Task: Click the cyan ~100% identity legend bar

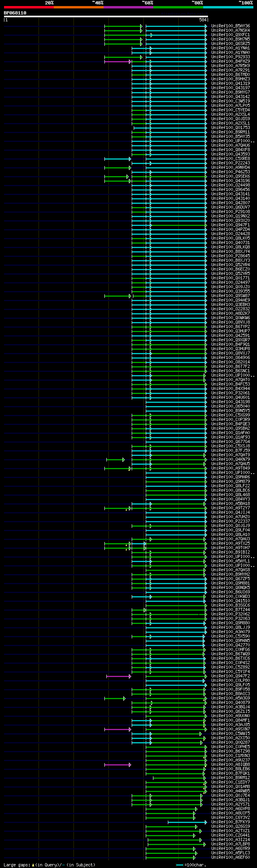Action: coord(228,7)
